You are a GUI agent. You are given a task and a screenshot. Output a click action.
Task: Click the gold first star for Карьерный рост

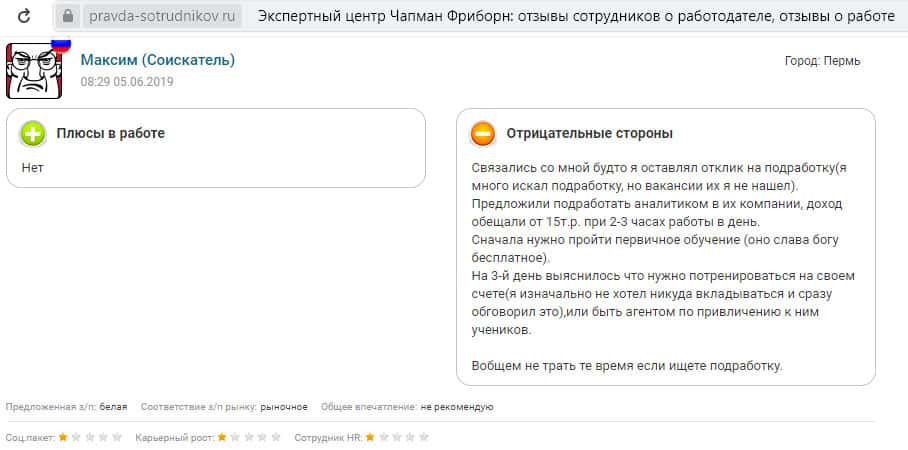tap(223, 437)
